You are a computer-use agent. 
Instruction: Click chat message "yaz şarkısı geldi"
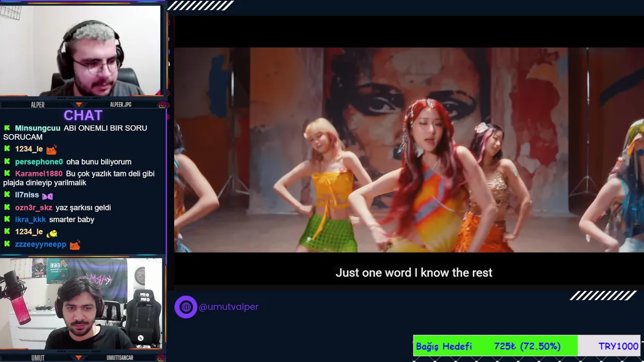coord(83,207)
